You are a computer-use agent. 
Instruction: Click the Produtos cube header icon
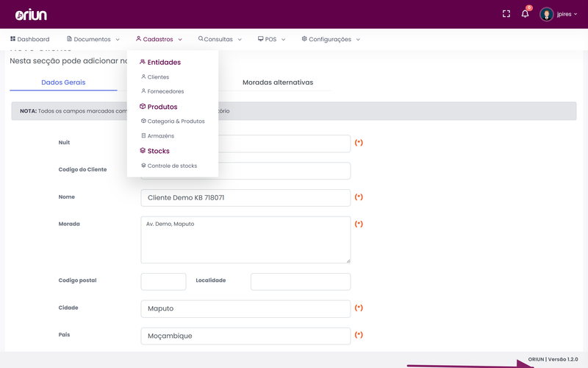click(143, 106)
